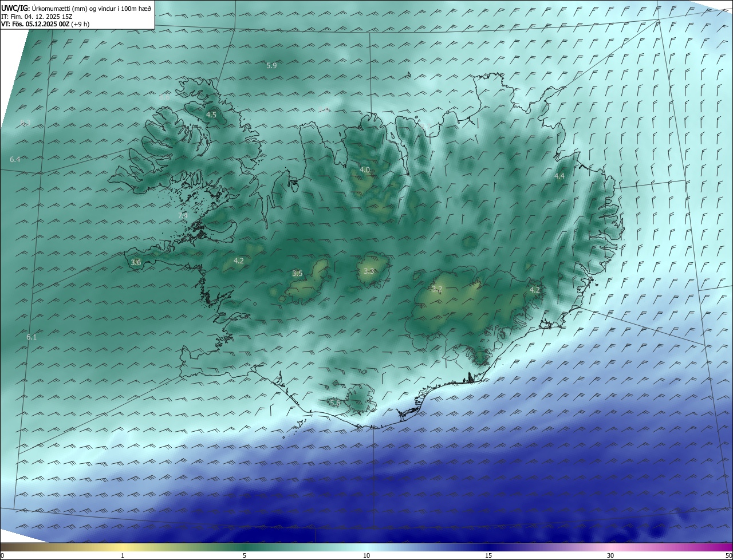The width and height of the screenshot is (733, 560).
Task: Select the '5' tick on the color scale
Action: tap(245, 555)
